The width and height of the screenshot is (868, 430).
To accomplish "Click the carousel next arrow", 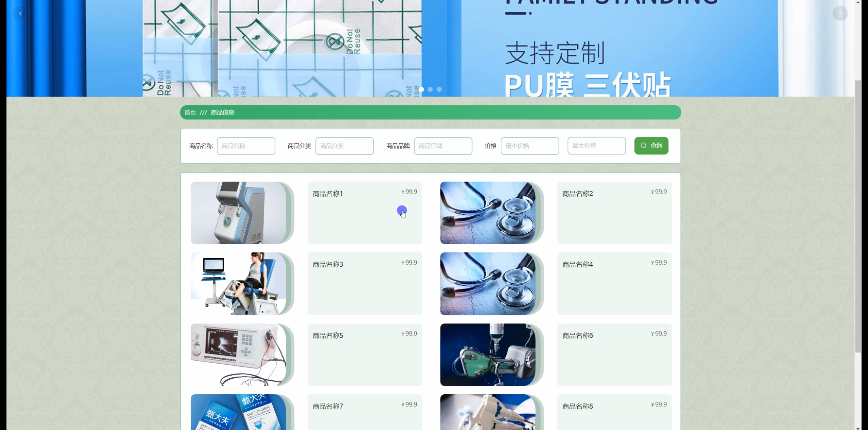I will point(840,14).
